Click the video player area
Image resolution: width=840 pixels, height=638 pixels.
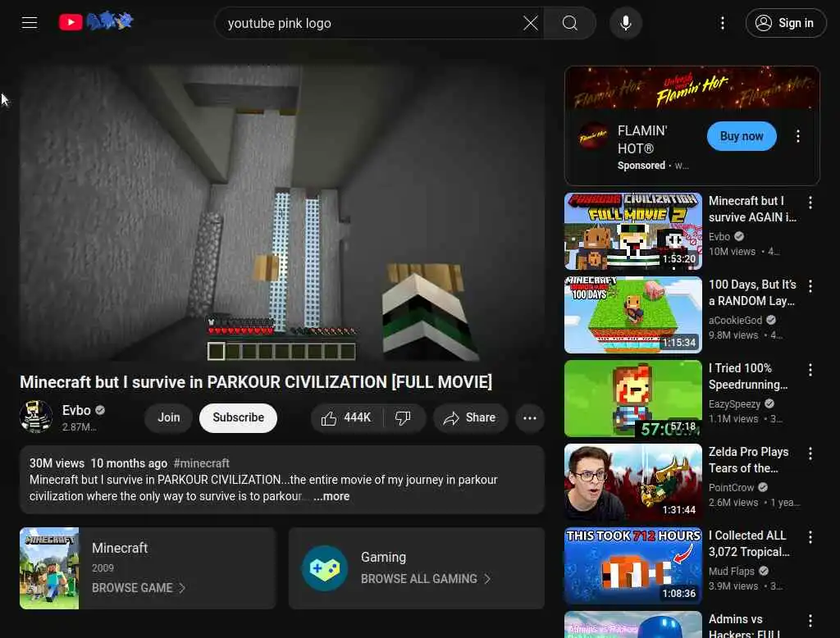click(x=282, y=212)
